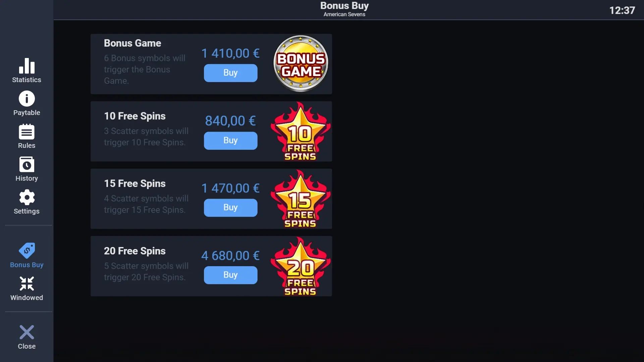644x362 pixels.
Task: Open the Settings gear icon
Action: (27, 197)
